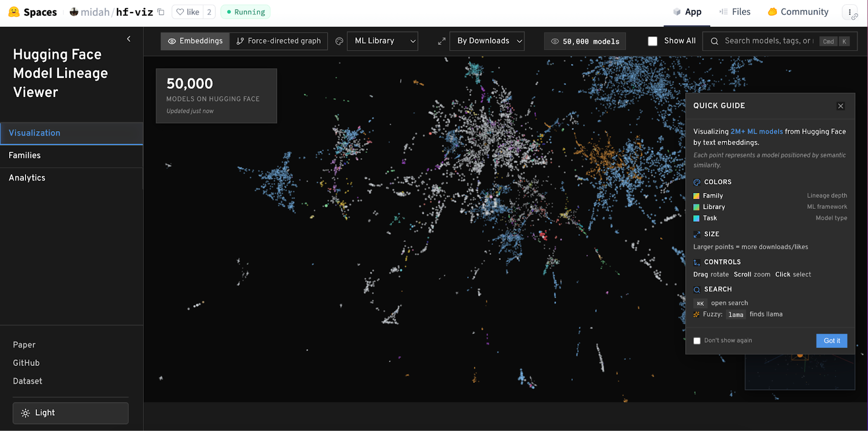Switch to the Files tab
Viewport: 868px width, 431px height.
tap(735, 12)
